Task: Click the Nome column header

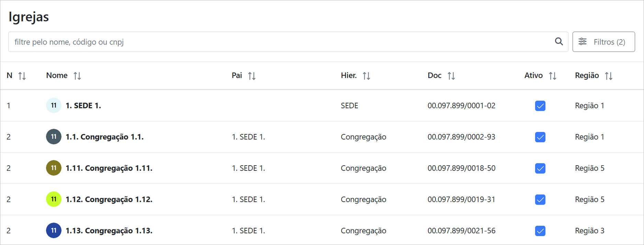Action: tap(57, 76)
